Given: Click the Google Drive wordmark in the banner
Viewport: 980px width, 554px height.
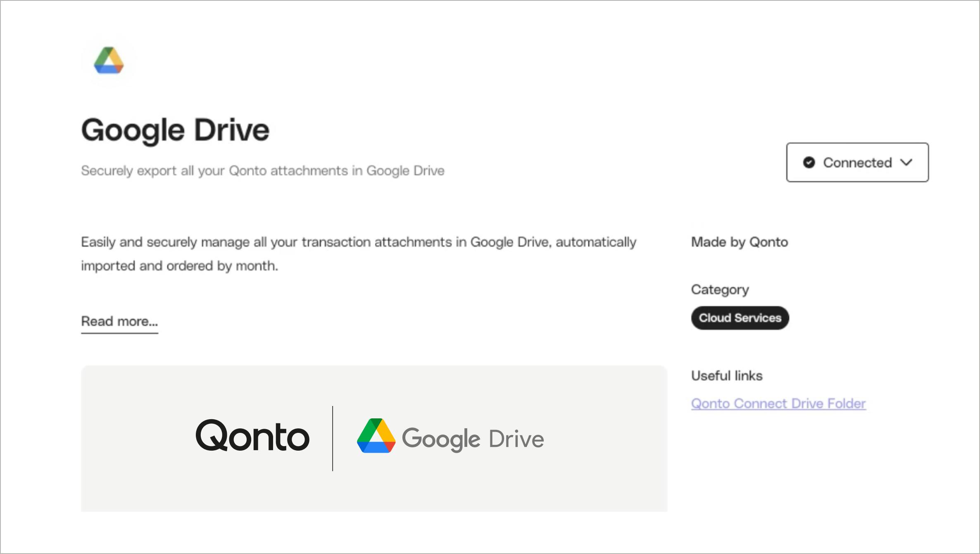Looking at the screenshot, I should pyautogui.click(x=473, y=439).
